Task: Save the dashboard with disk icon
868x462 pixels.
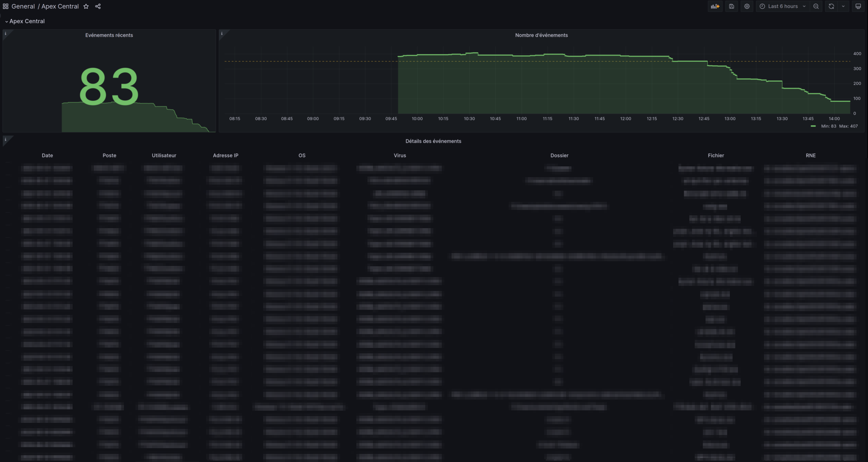Action: click(732, 6)
